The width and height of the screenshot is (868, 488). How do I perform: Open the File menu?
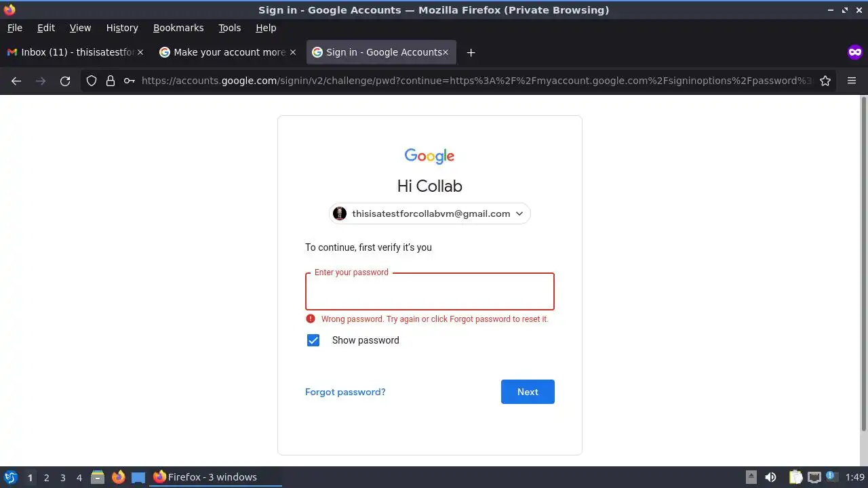(14, 28)
